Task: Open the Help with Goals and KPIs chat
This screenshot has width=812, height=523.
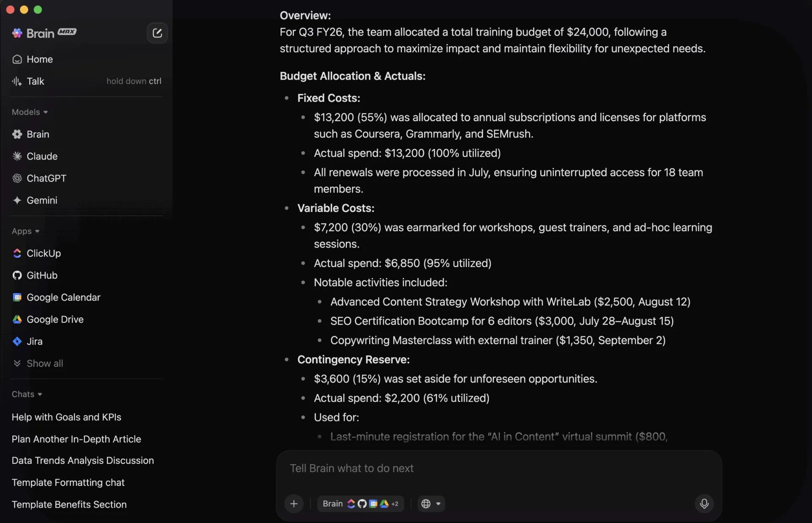Action: point(66,417)
